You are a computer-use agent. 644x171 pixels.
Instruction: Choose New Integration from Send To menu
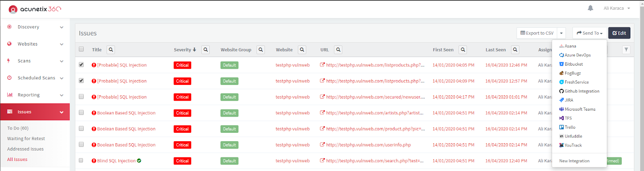pos(574,161)
